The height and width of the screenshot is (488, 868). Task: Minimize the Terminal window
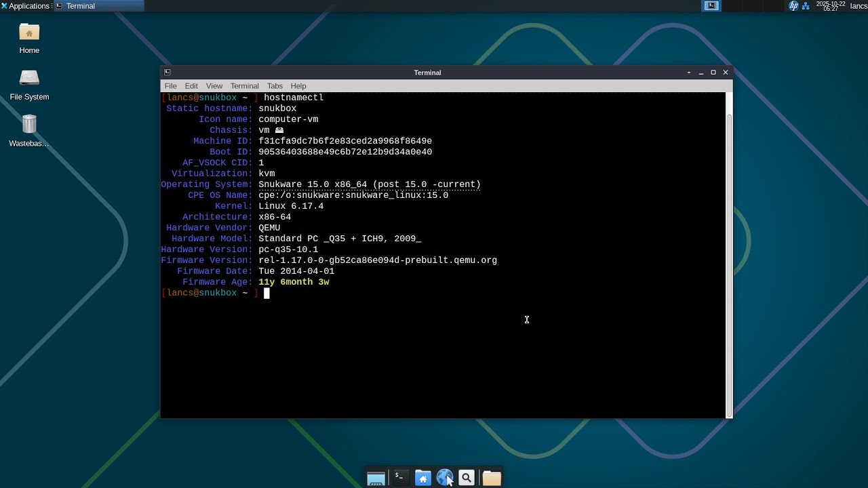(x=701, y=73)
